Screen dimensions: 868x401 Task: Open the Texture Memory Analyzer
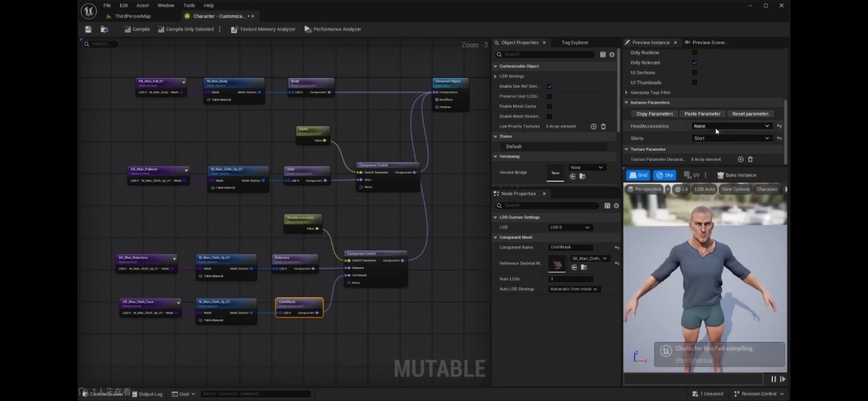point(263,29)
